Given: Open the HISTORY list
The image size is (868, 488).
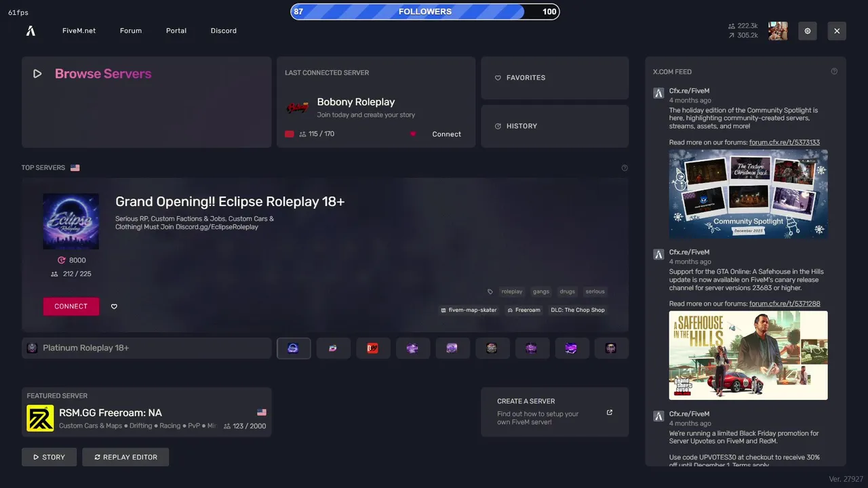Looking at the screenshot, I should pos(555,126).
